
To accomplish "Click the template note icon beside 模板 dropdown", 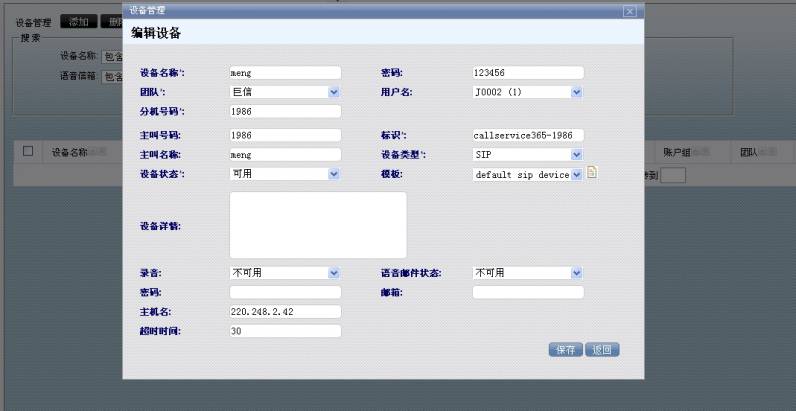I will (591, 173).
